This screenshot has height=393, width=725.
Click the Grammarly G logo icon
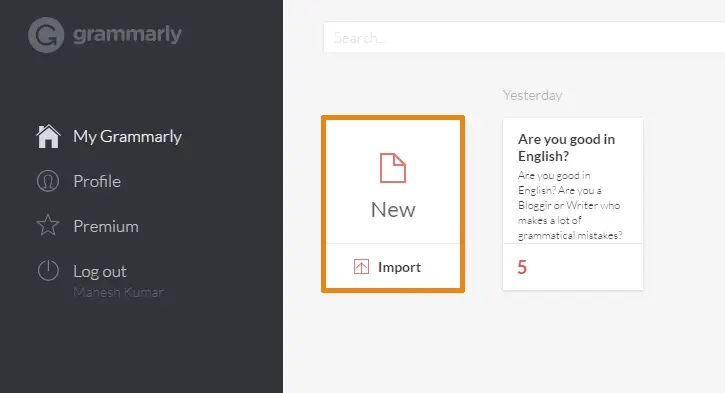click(x=46, y=35)
